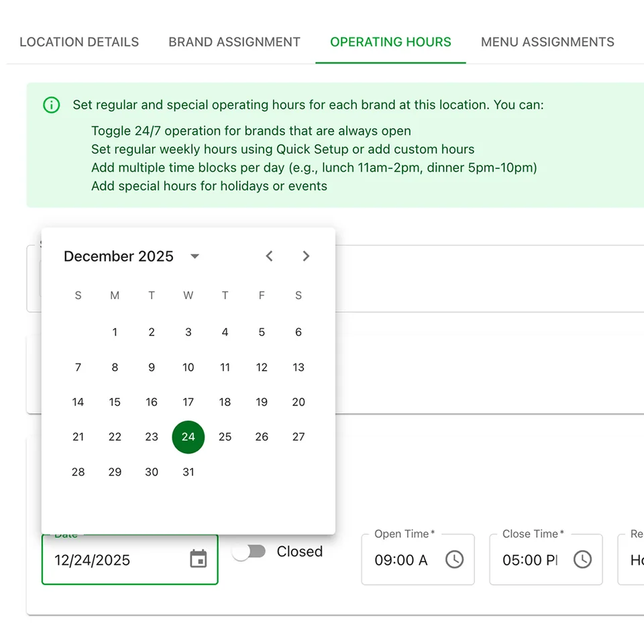Pick December 9 in calendar

[x=152, y=367]
